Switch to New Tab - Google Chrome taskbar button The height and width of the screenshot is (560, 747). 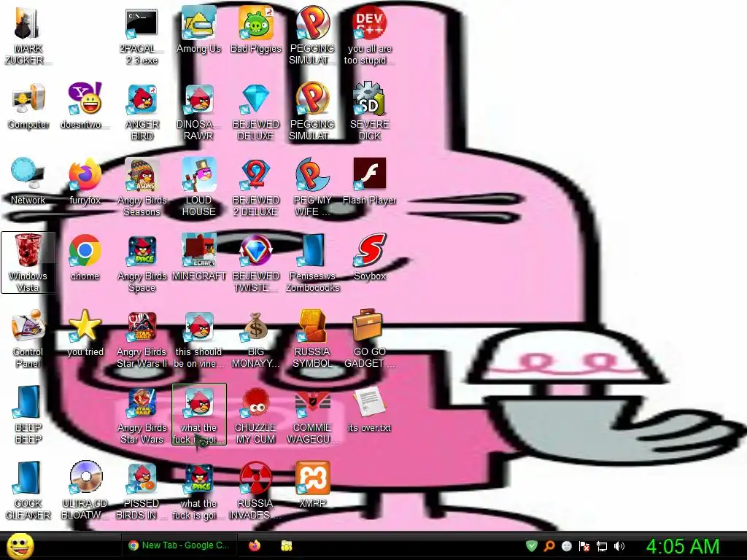click(x=180, y=545)
